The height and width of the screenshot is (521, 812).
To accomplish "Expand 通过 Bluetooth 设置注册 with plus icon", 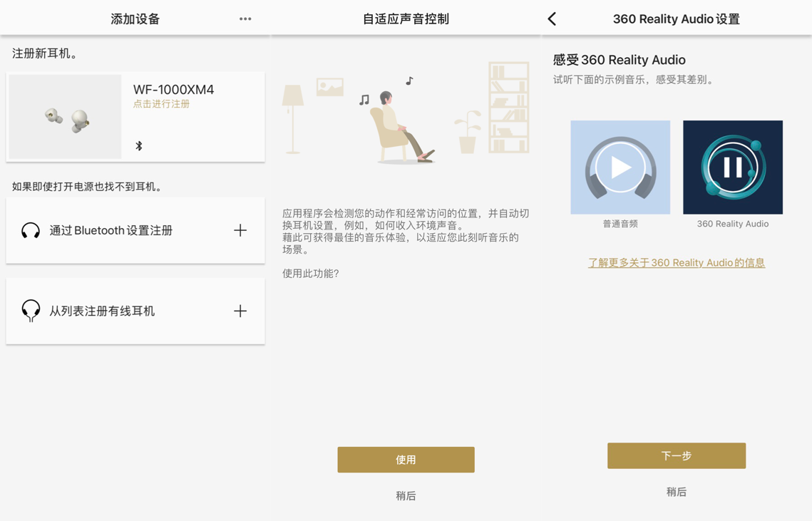I will [x=240, y=230].
